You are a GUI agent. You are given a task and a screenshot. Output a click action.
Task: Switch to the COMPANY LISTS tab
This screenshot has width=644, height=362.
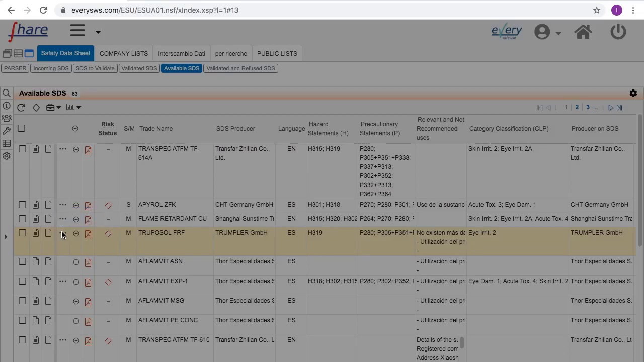point(124,53)
